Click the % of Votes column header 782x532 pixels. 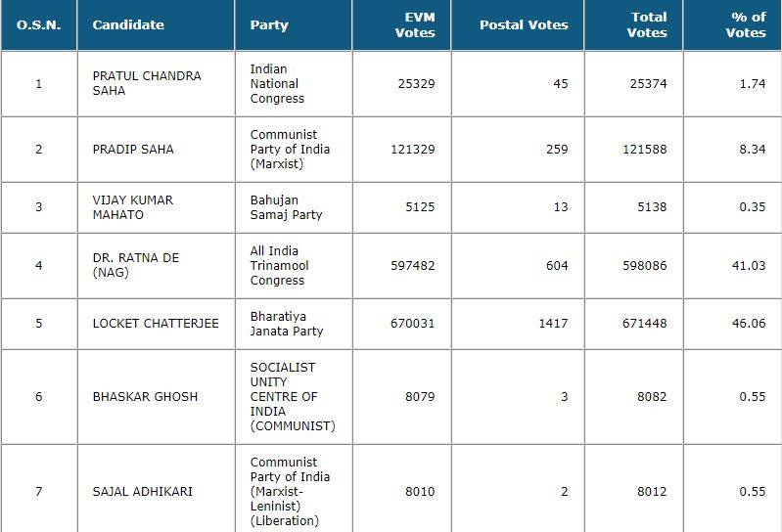pos(746,24)
